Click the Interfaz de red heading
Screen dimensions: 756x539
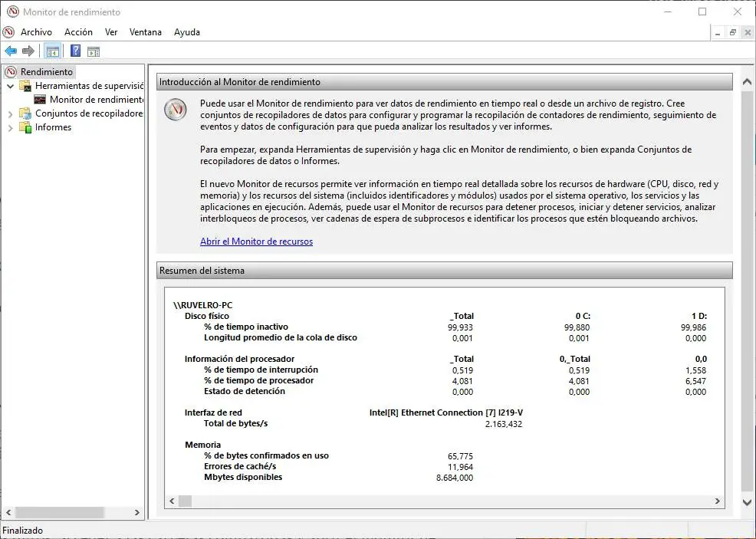[213, 412]
